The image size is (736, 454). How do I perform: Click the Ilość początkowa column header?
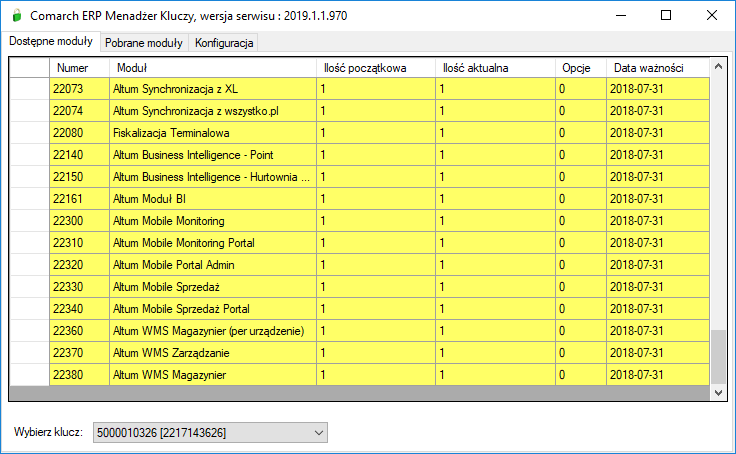click(x=376, y=68)
